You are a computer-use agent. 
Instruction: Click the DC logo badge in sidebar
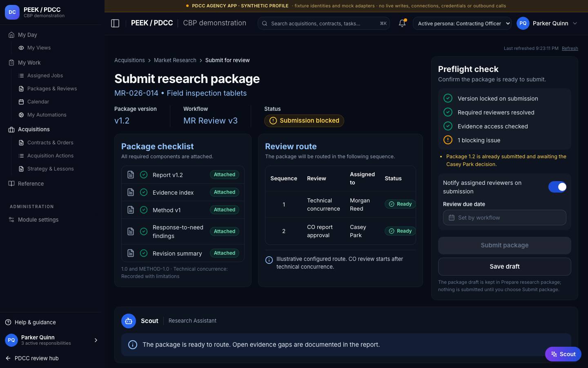coord(12,12)
